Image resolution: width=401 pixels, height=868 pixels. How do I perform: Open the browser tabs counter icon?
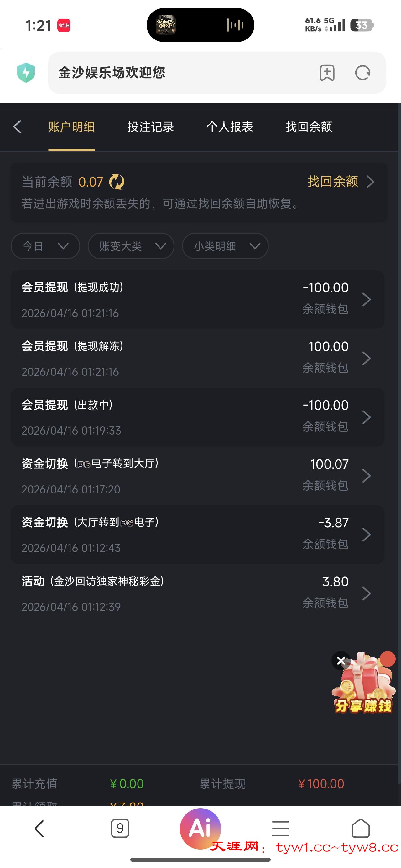click(120, 828)
